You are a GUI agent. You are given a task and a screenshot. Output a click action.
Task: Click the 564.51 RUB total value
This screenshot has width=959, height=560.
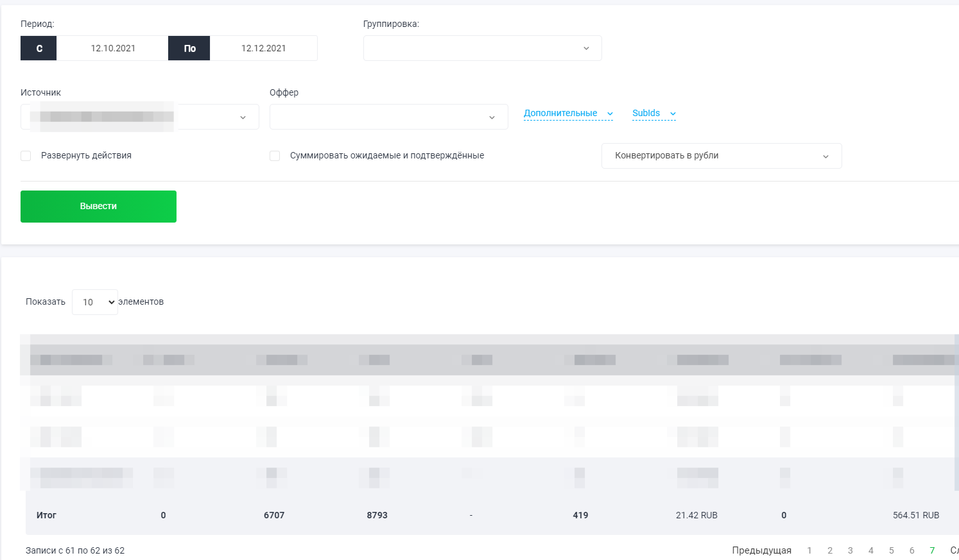(x=916, y=515)
